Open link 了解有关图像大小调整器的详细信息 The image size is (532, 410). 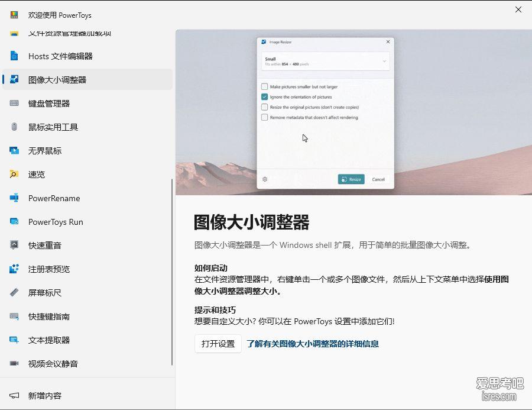coord(313,344)
